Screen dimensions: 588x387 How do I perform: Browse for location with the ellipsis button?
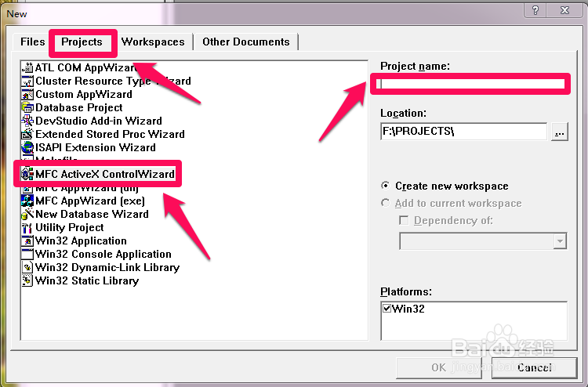pyautogui.click(x=560, y=132)
